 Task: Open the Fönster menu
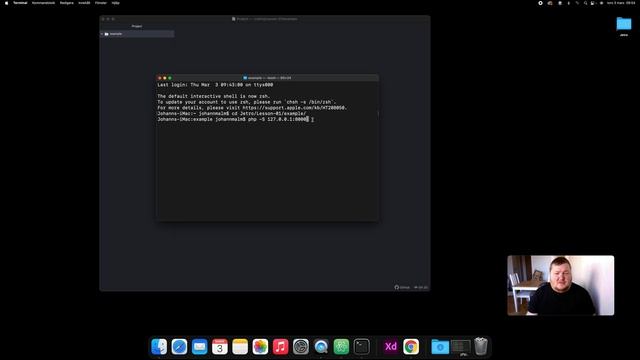101,3
